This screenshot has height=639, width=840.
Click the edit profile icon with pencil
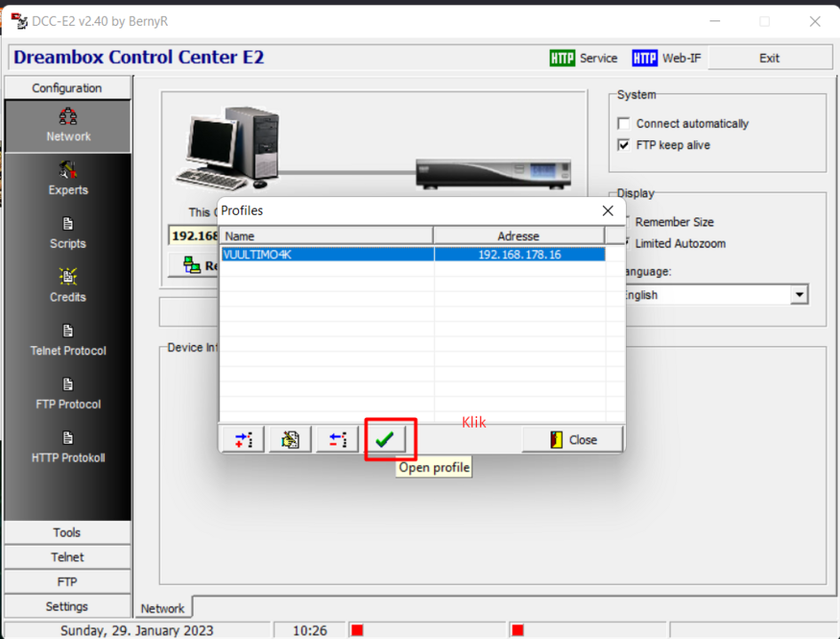[x=289, y=438]
